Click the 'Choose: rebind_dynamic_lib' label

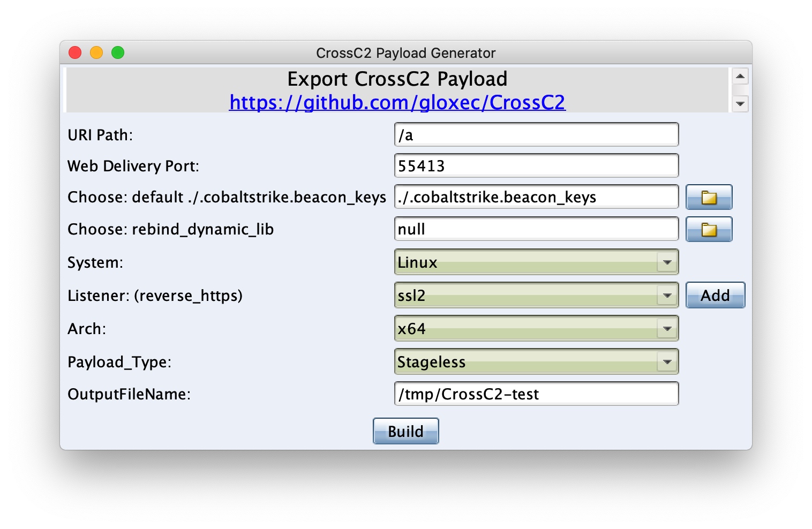coord(170,229)
